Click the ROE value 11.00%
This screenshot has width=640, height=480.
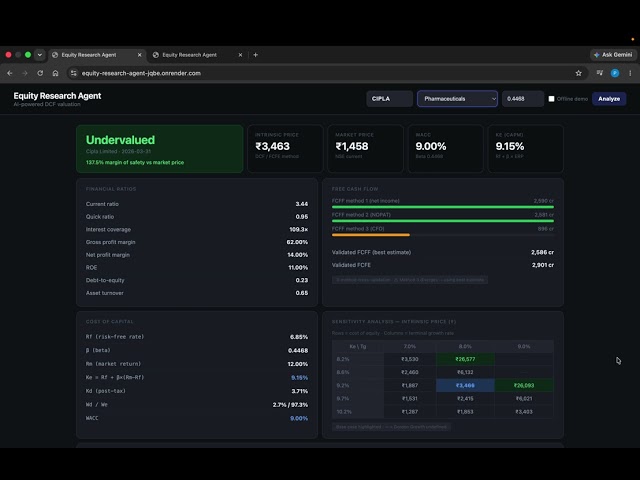[298, 268]
